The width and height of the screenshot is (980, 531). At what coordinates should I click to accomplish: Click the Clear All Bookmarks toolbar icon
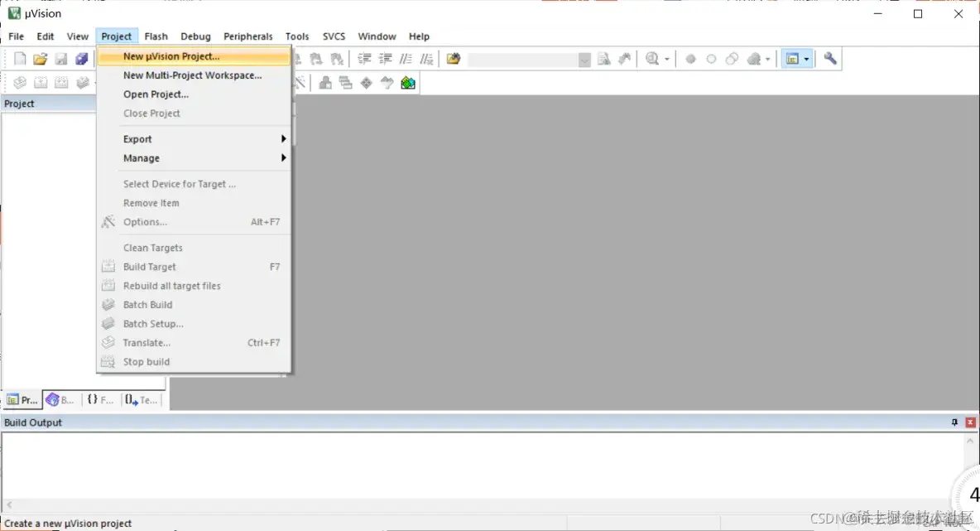click(337, 59)
